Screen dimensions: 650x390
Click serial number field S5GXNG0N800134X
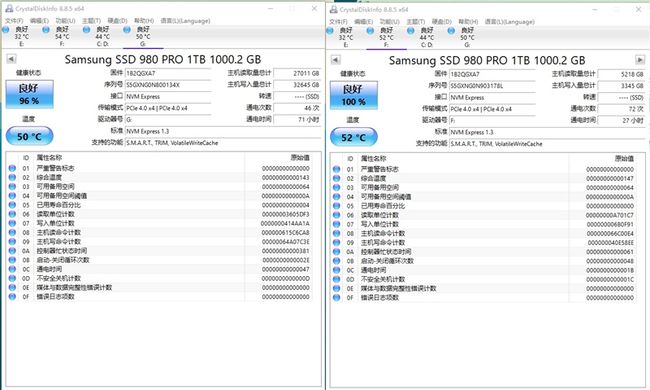pos(168,85)
